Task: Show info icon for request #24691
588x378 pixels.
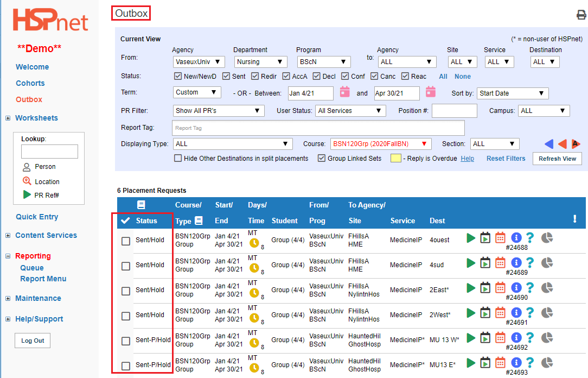Action: (516, 313)
